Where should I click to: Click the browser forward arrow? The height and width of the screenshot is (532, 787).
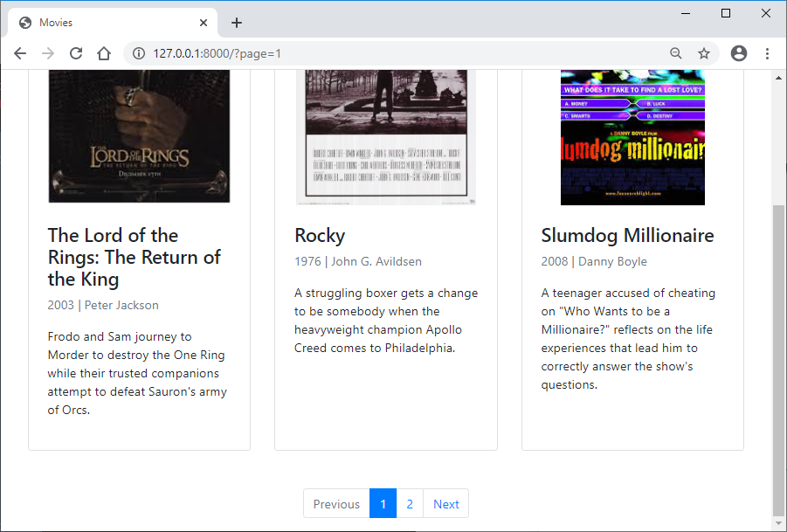(48, 53)
